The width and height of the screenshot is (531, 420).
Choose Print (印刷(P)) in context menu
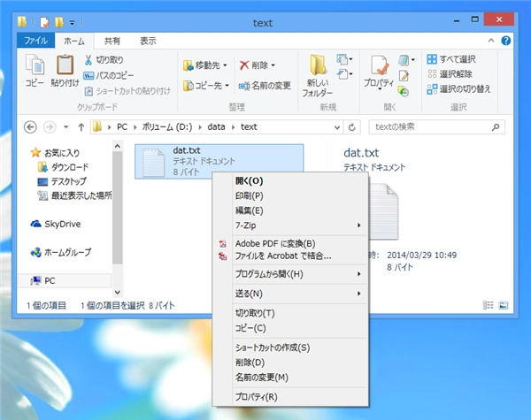coord(292,196)
